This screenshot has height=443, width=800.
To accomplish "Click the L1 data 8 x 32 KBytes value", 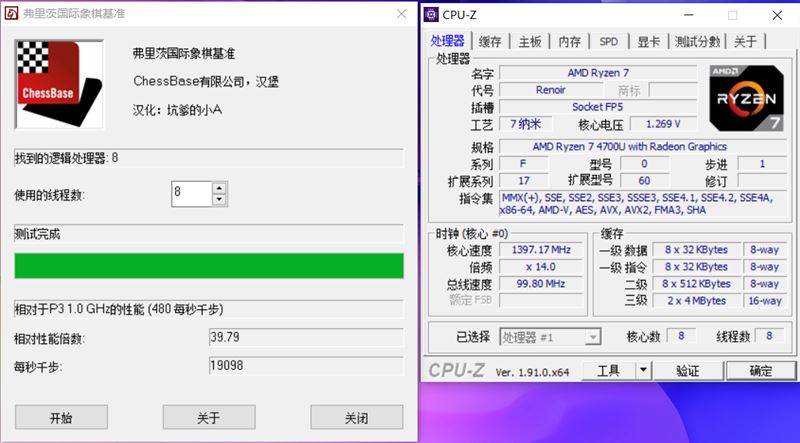I will [696, 250].
